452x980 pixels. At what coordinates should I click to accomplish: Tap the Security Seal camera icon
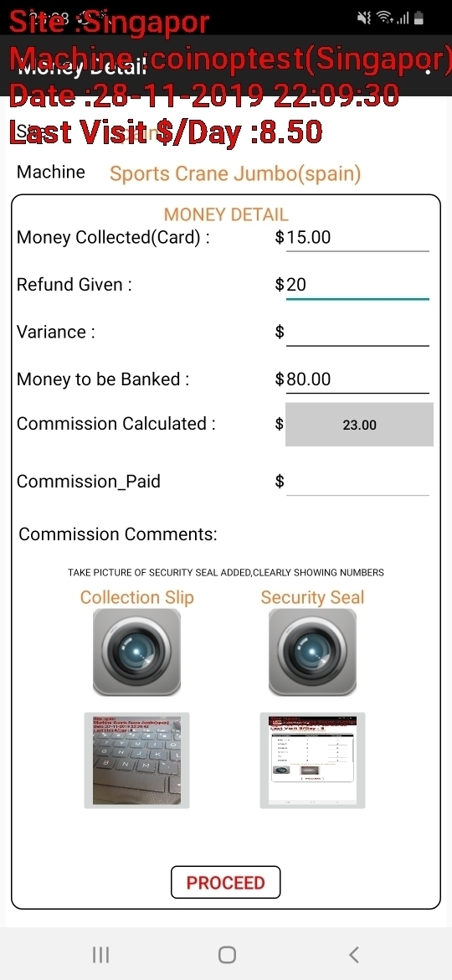pyautogui.click(x=312, y=652)
